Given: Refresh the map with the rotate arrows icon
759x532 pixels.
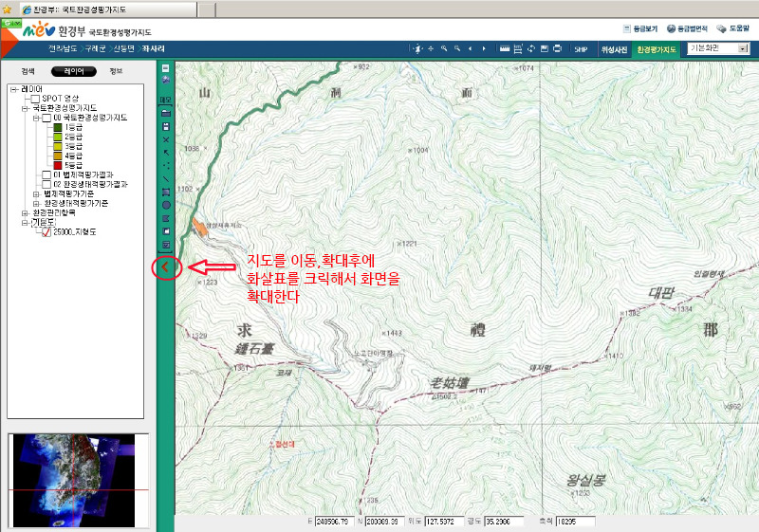Looking at the screenshot, I should [x=531, y=49].
